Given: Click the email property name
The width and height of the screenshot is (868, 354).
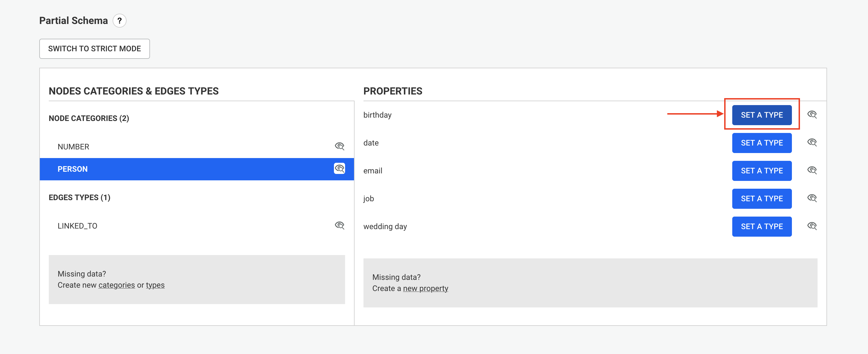Looking at the screenshot, I should click(373, 171).
